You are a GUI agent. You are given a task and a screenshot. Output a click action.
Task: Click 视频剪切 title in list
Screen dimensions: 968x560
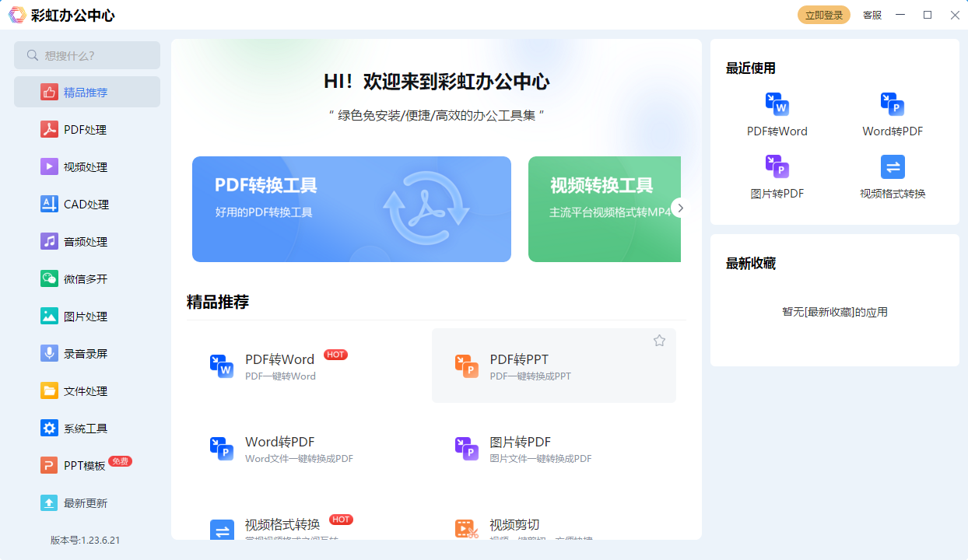pyautogui.click(x=514, y=524)
